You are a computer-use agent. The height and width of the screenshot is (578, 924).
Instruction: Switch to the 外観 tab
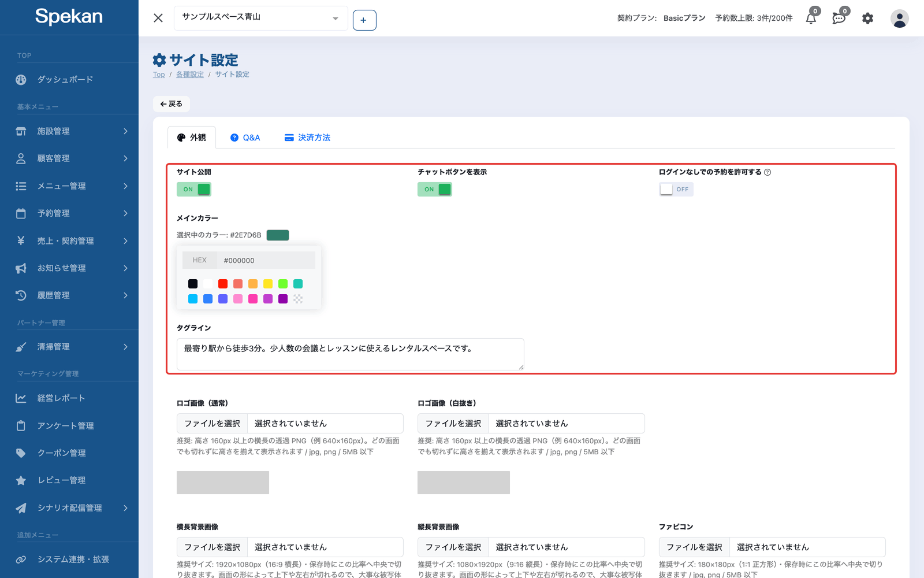192,138
